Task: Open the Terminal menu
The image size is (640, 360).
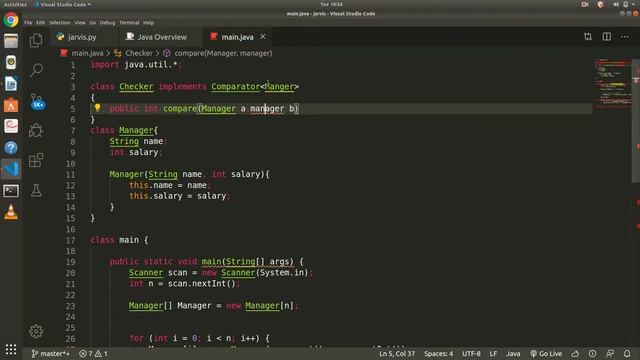Action: click(x=129, y=22)
